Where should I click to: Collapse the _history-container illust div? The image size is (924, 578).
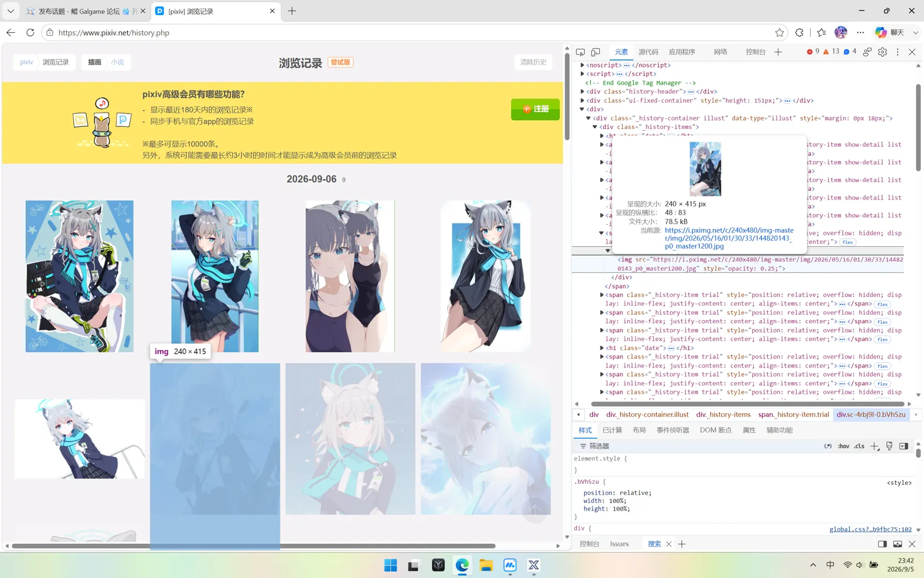click(588, 118)
